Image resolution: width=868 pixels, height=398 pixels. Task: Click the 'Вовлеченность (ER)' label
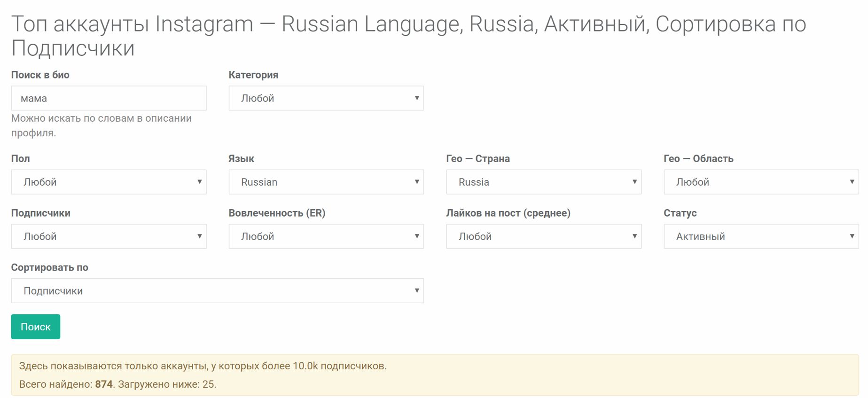coord(277,213)
